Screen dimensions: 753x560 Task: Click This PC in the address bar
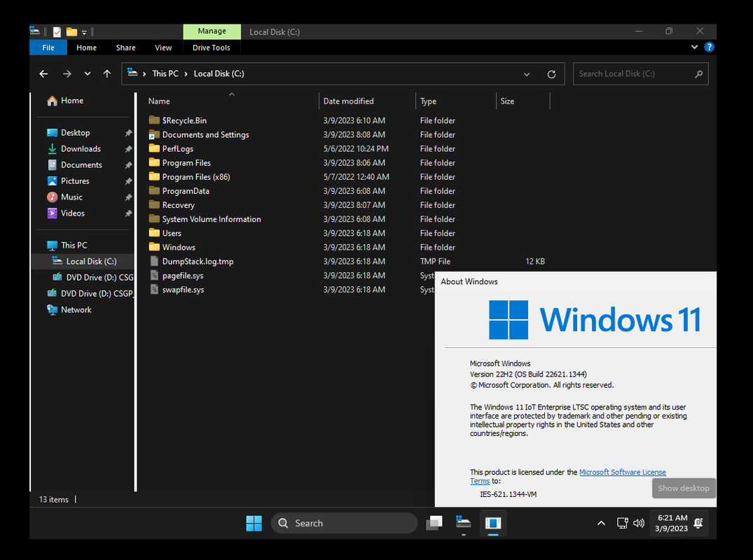coord(165,73)
